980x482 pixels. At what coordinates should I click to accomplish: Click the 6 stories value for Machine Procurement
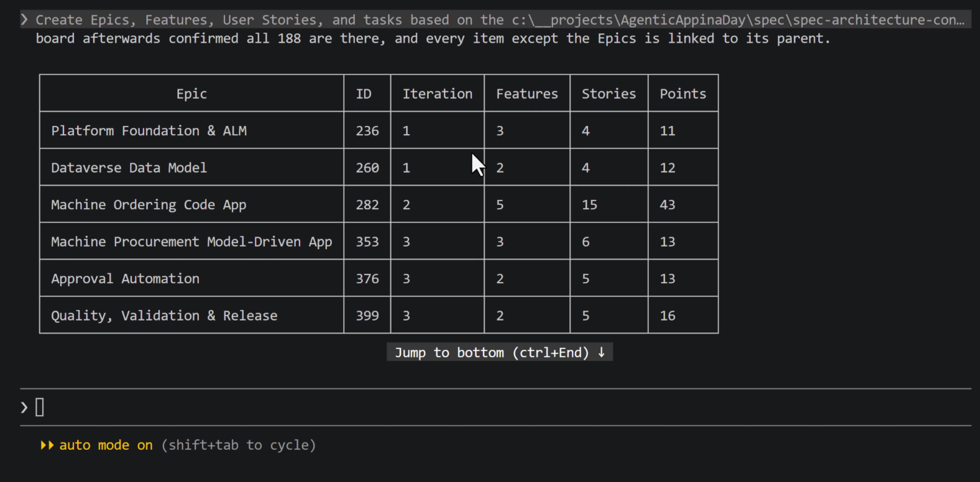point(586,241)
